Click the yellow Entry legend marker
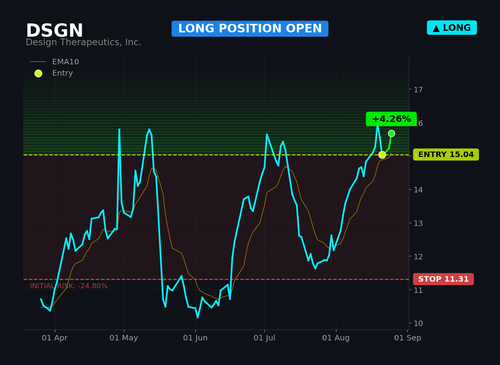500x365 pixels. point(38,73)
